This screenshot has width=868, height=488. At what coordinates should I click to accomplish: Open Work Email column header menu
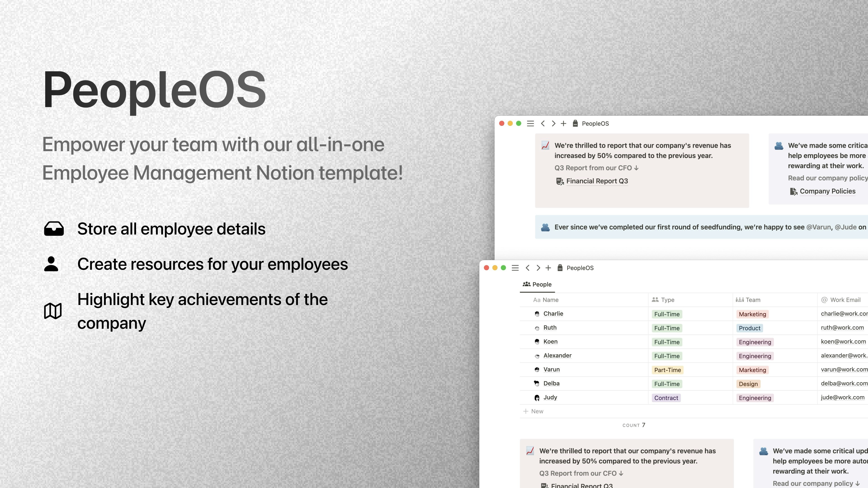[843, 300]
